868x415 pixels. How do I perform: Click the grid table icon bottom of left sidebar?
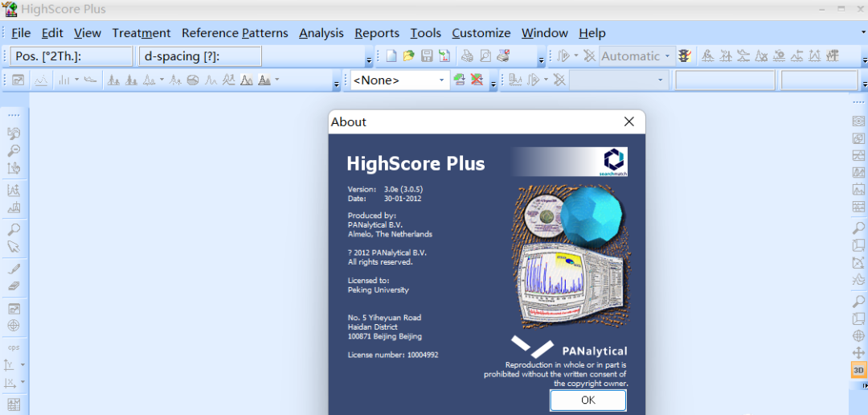14,405
